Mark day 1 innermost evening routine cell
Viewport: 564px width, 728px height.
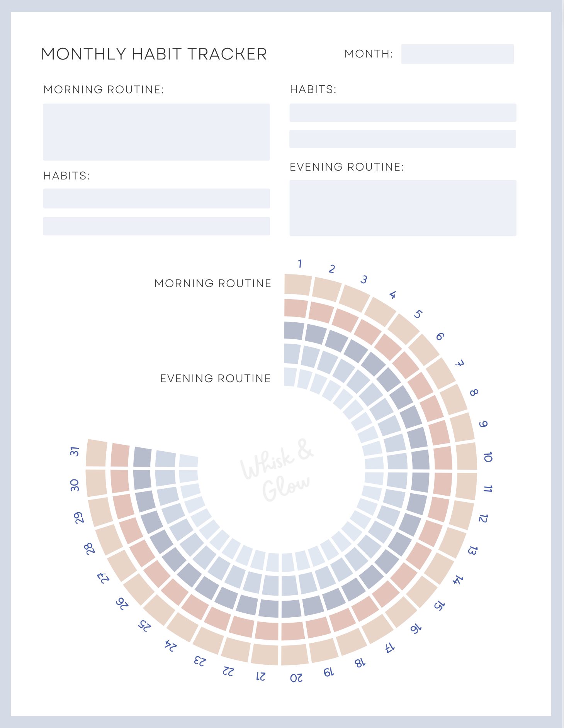(290, 377)
